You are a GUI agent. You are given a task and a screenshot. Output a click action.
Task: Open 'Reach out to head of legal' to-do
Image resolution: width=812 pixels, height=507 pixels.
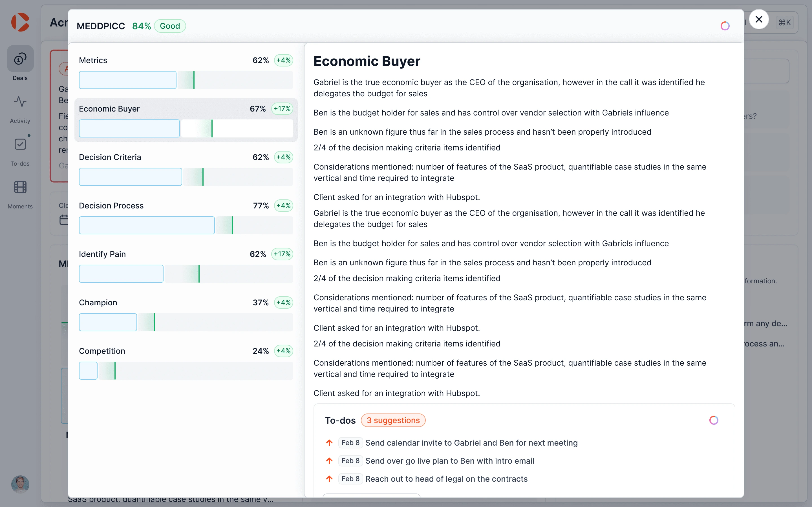[x=446, y=479]
